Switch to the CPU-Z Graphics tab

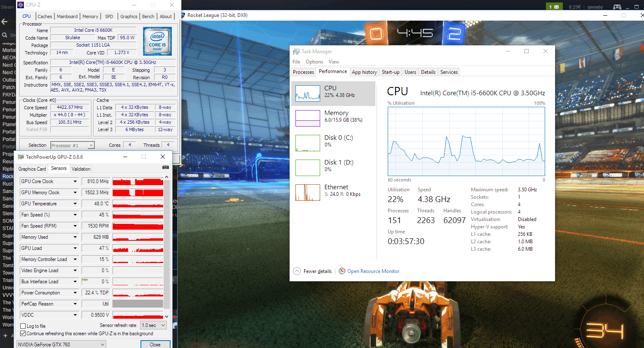click(129, 16)
